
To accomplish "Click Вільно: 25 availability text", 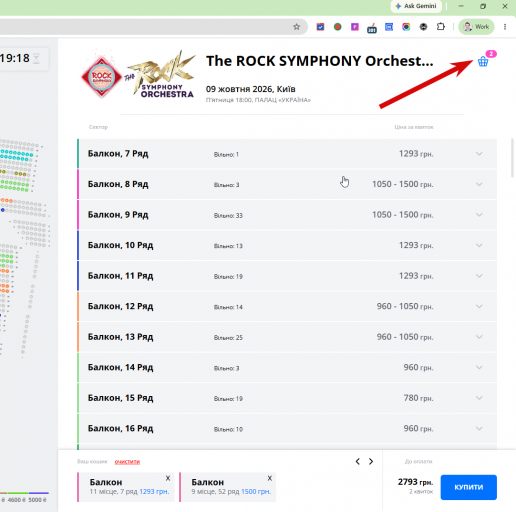I will pos(228,338).
